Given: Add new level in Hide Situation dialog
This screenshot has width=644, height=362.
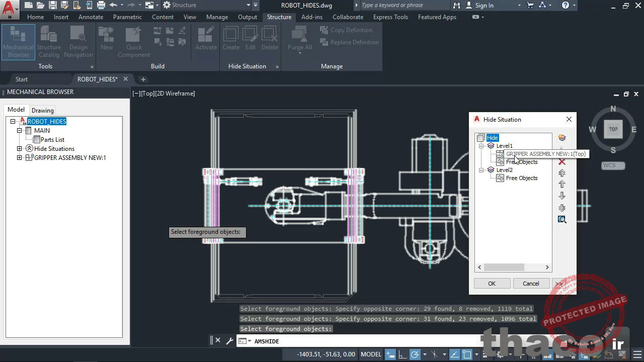Looking at the screenshot, I should click(x=562, y=138).
